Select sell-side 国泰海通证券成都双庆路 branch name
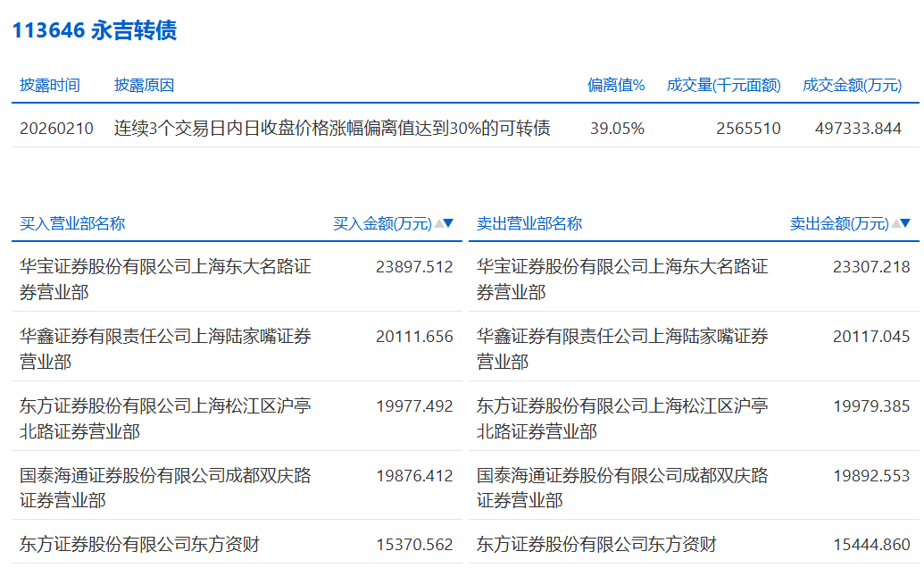This screenshot has width=924, height=568. pyautogui.click(x=622, y=488)
